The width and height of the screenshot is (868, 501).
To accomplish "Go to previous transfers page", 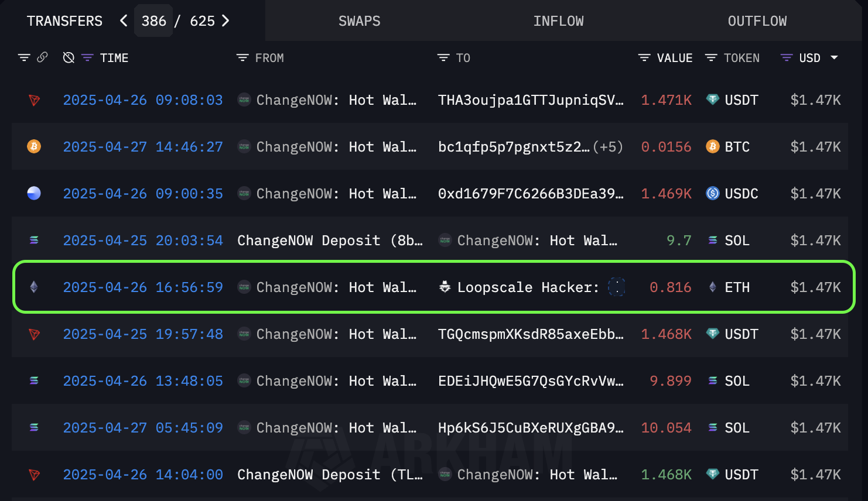I will [x=124, y=21].
